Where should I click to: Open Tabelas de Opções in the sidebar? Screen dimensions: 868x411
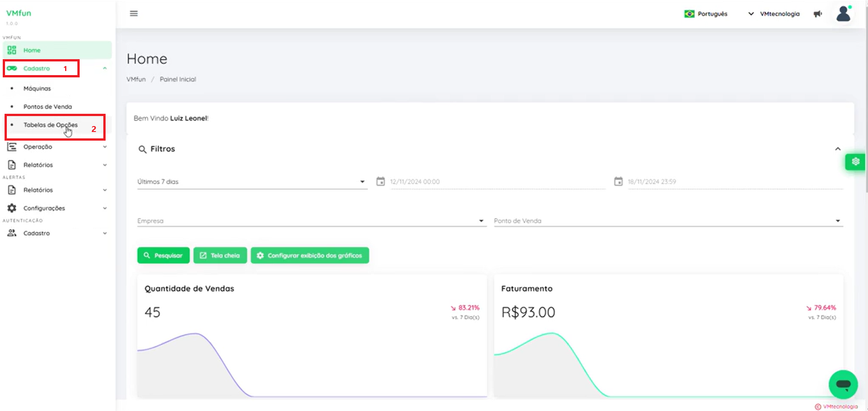(51, 125)
